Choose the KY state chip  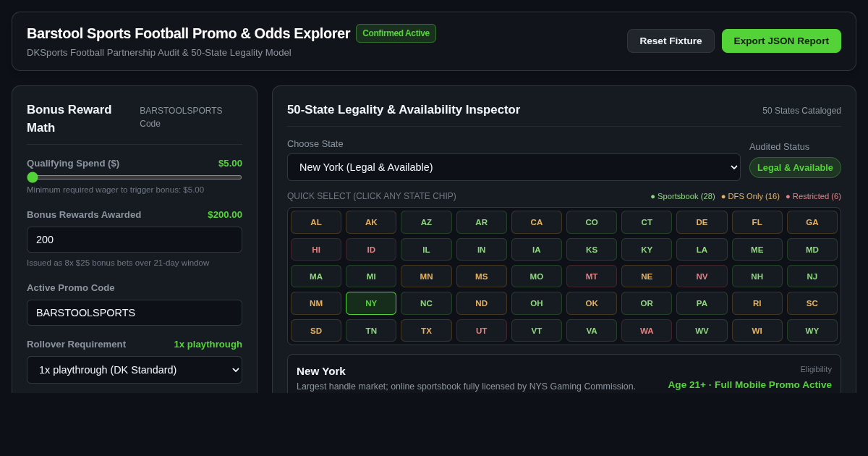click(647, 250)
